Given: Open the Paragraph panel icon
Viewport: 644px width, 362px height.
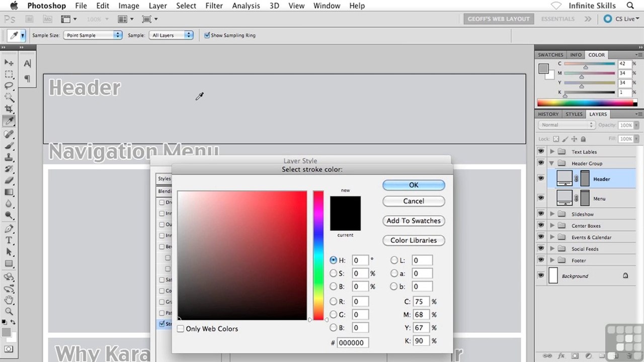Looking at the screenshot, I should (27, 78).
